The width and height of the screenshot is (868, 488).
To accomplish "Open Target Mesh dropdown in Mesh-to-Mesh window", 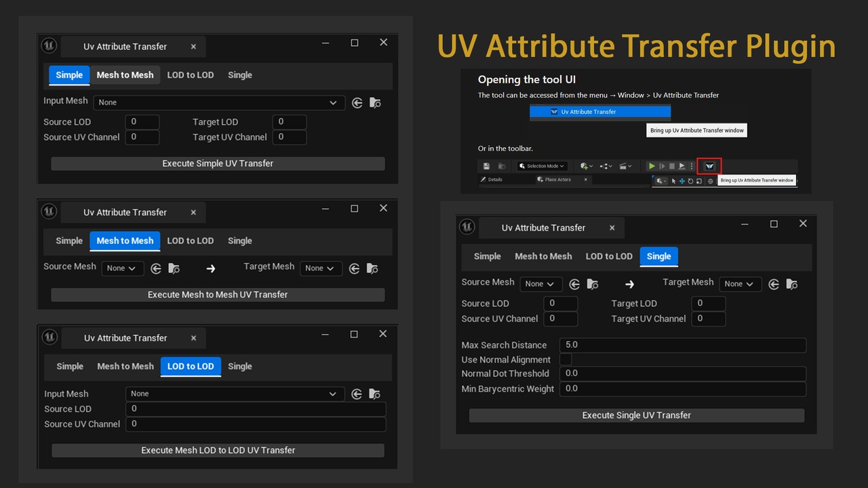I will tap(321, 268).
